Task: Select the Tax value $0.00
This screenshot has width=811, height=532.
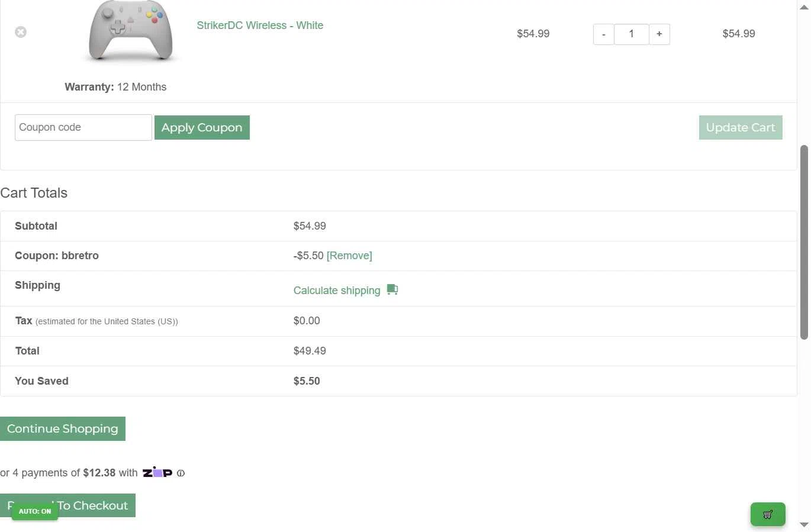Action: (x=307, y=321)
